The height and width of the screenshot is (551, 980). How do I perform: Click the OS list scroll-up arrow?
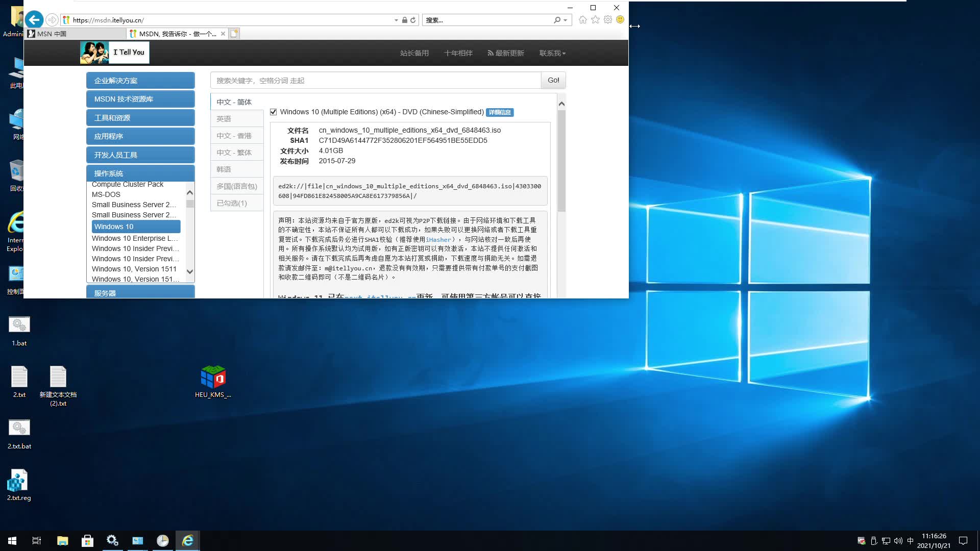click(x=190, y=193)
